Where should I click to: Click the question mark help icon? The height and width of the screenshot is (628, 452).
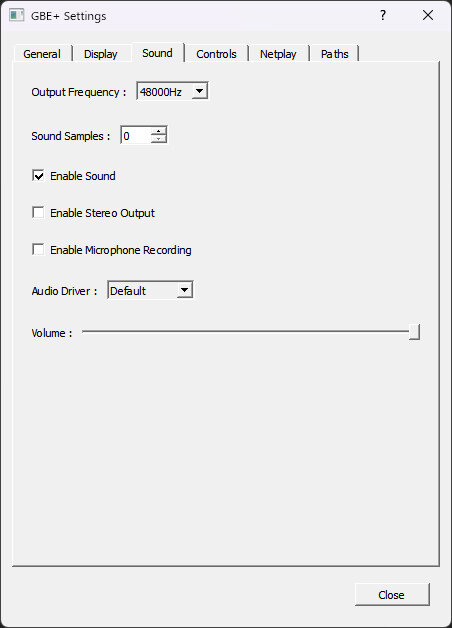383,15
